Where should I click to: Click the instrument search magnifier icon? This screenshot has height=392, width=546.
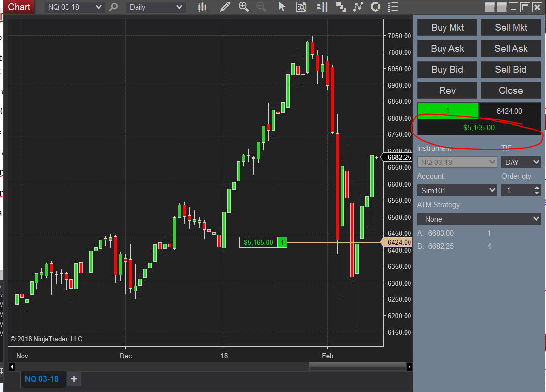coord(113,7)
